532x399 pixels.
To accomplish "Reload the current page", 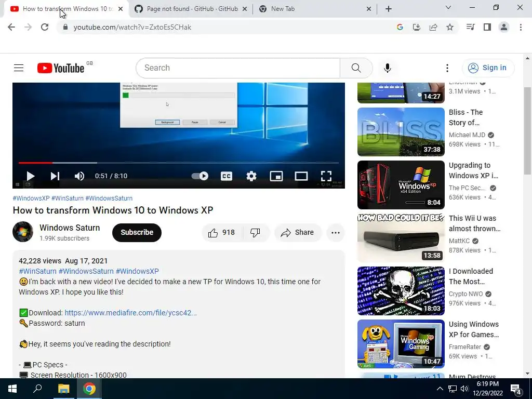I will (x=45, y=27).
